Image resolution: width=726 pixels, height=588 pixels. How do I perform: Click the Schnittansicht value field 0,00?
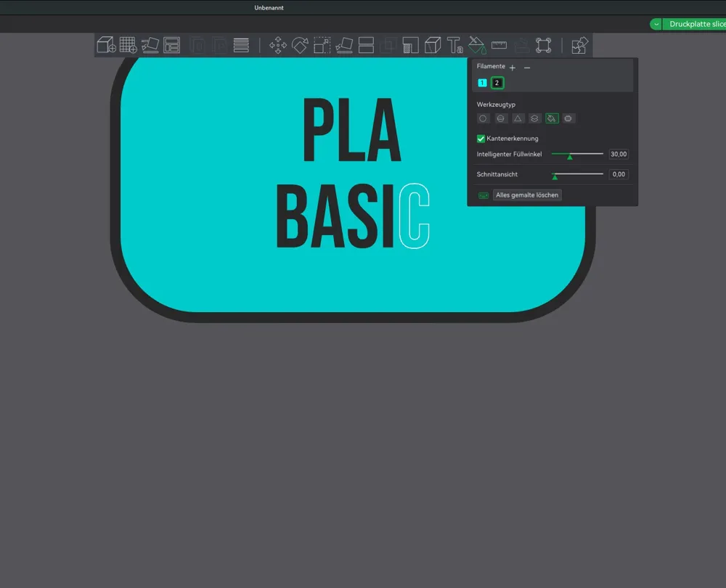pos(619,174)
